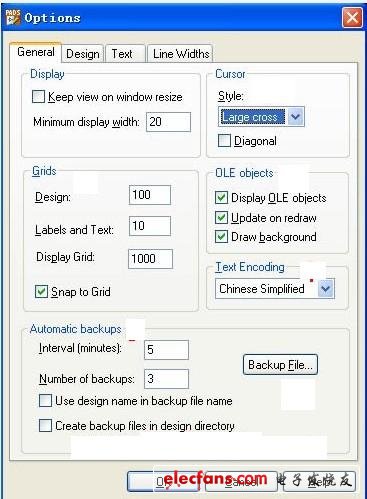This screenshot has height=499, width=367.
Task: Click the PADS application icon in title bar
Action: point(13,17)
